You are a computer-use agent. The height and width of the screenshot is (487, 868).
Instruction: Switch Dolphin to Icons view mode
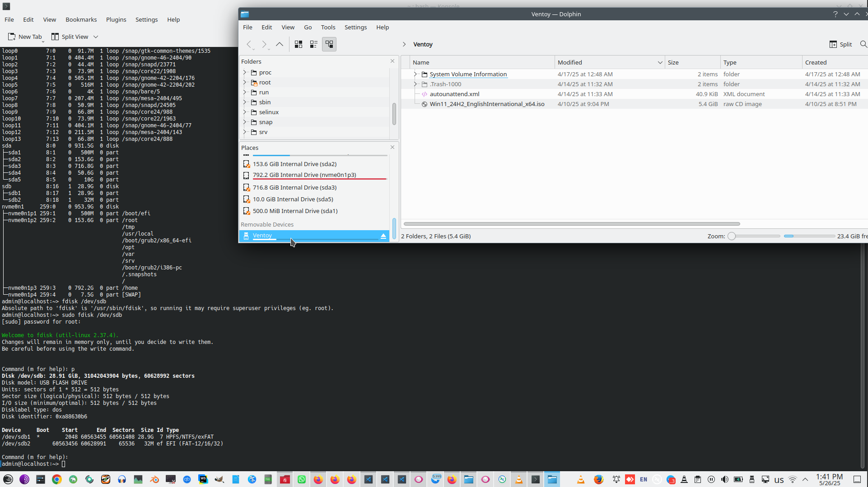tap(299, 44)
